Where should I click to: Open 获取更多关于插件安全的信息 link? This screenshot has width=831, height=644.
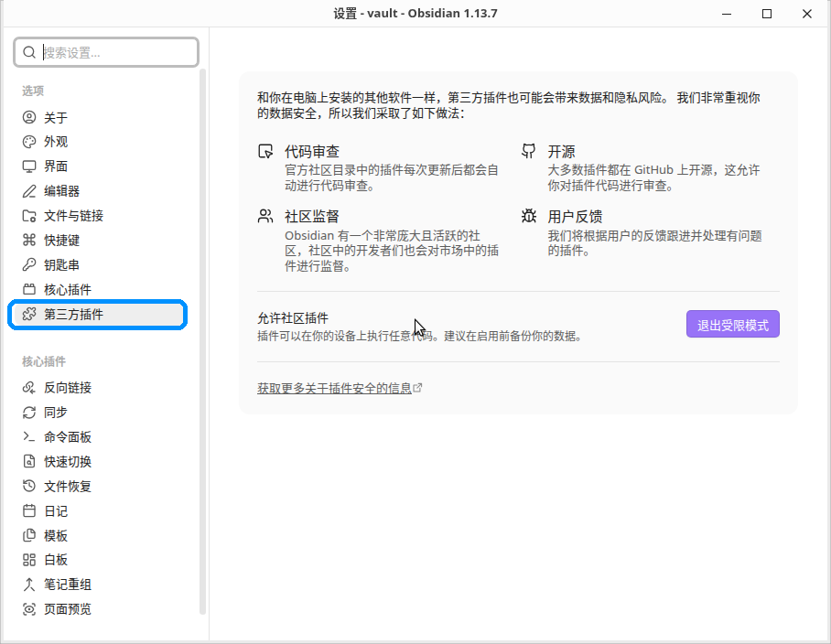[334, 388]
